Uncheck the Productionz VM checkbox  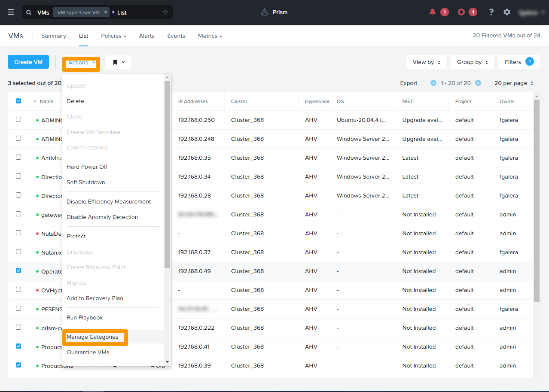pyautogui.click(x=18, y=365)
